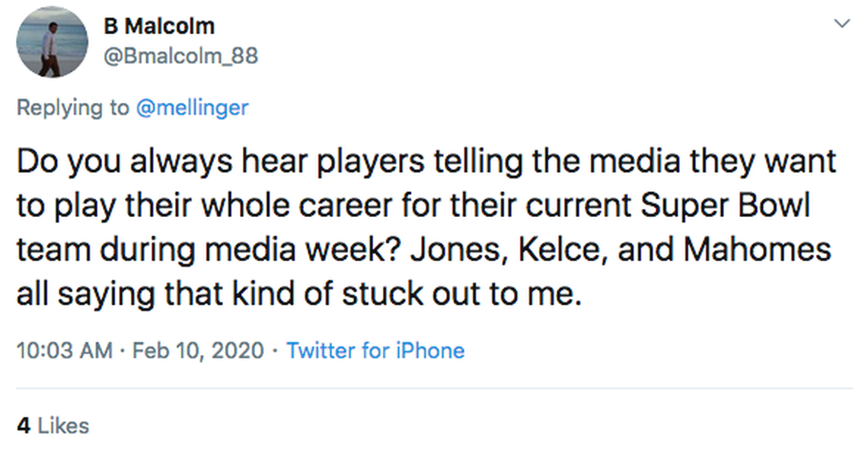Click the Feb 10, 2020 date

(x=198, y=350)
